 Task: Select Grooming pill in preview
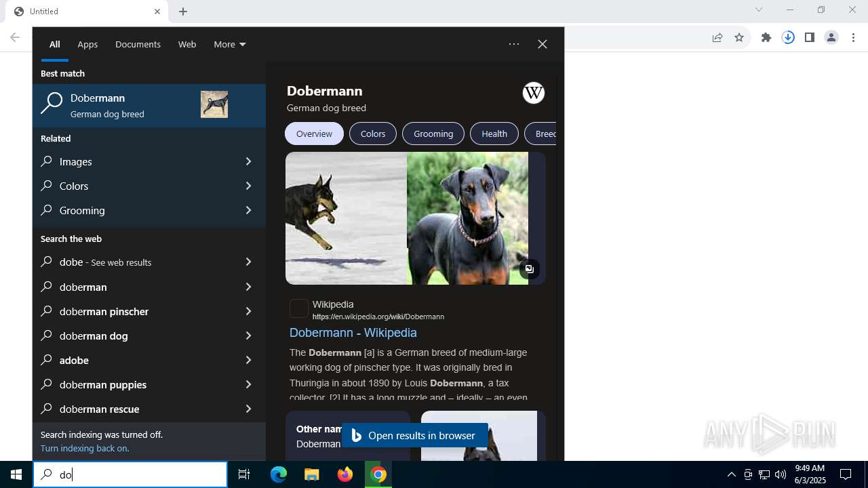point(433,134)
